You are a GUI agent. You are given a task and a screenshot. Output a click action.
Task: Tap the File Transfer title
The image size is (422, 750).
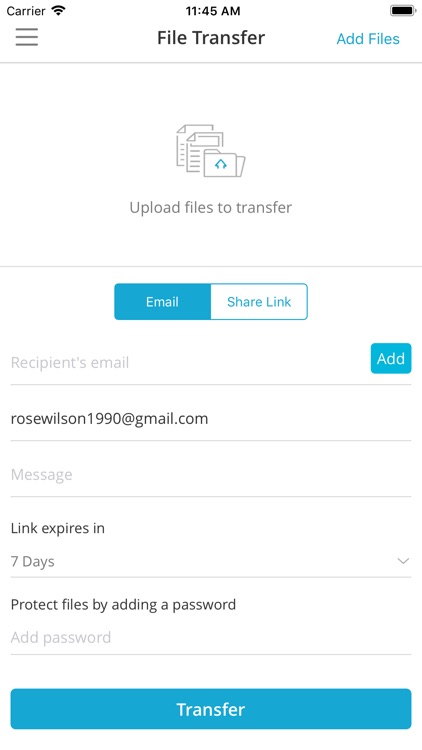click(x=211, y=38)
